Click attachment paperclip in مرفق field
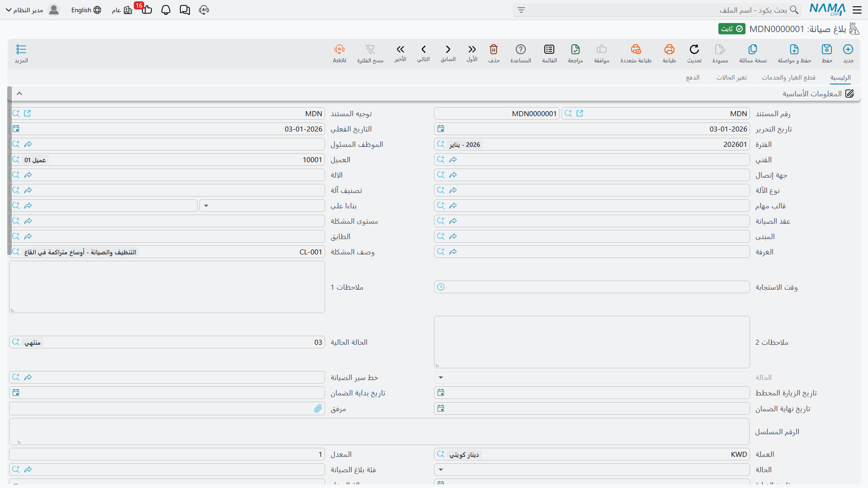The height and width of the screenshot is (488, 868). click(318, 408)
